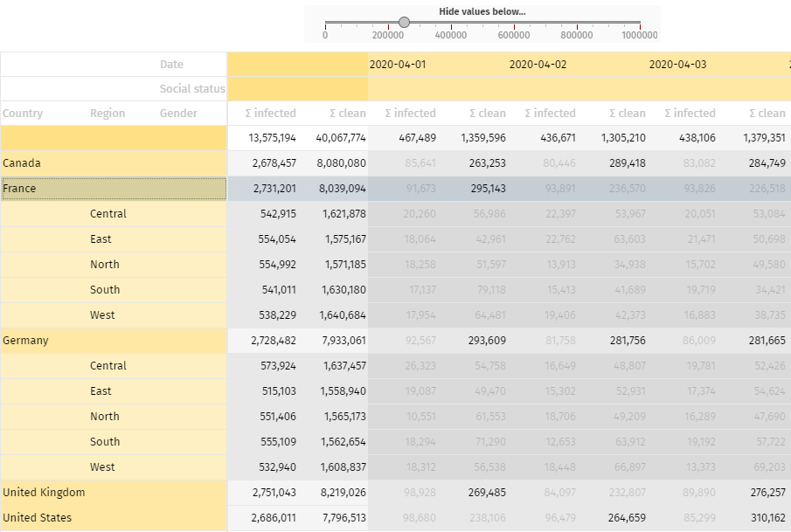Select the West region under Germany
The width and height of the screenshot is (791, 532).
[102, 467]
